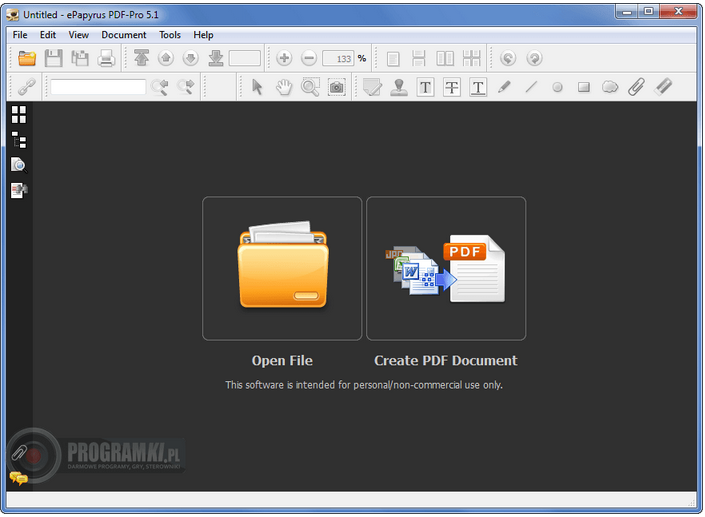705x517 pixels.
Task: Choose the Hand pan tool
Action: (x=284, y=87)
